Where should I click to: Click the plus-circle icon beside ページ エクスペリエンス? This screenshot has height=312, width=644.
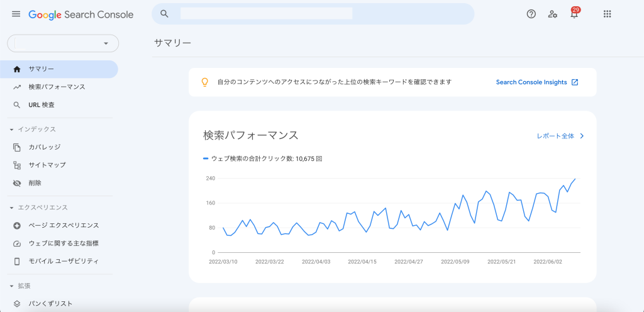(x=17, y=225)
